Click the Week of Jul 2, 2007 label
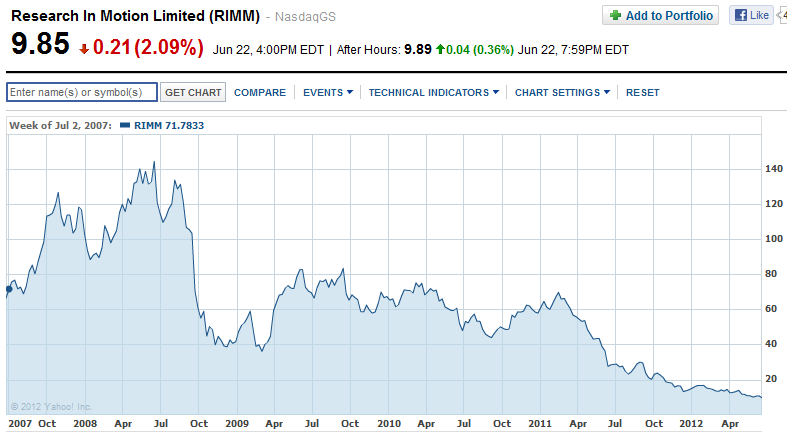 coord(60,125)
